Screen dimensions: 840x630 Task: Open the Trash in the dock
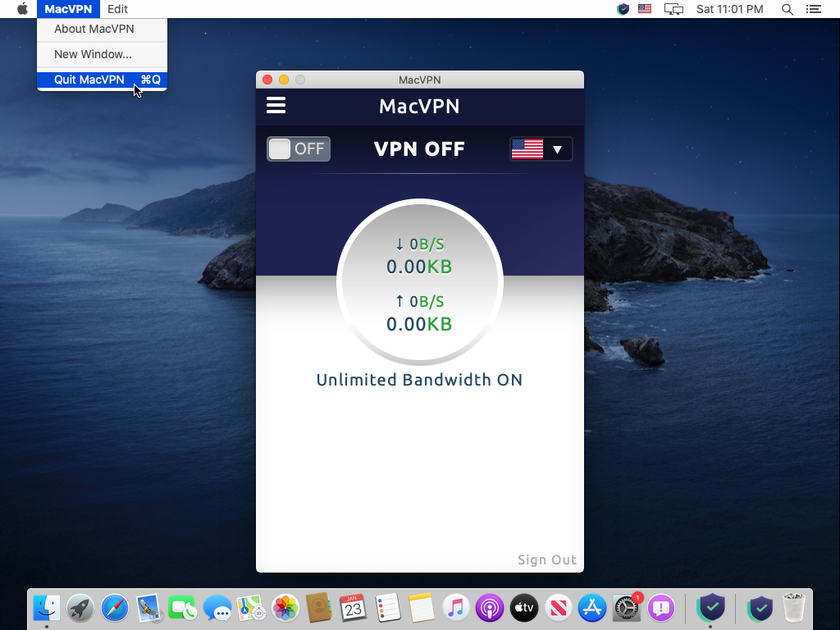794,608
